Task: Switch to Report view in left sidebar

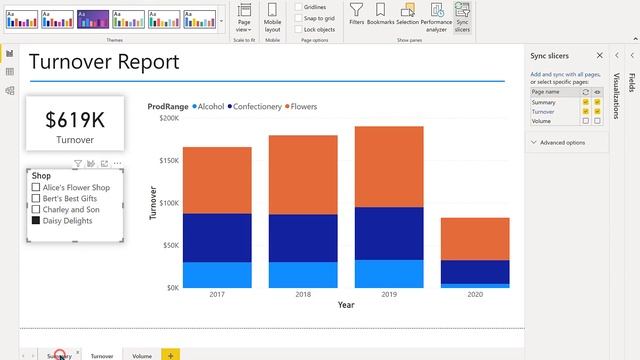Action: coord(10,53)
